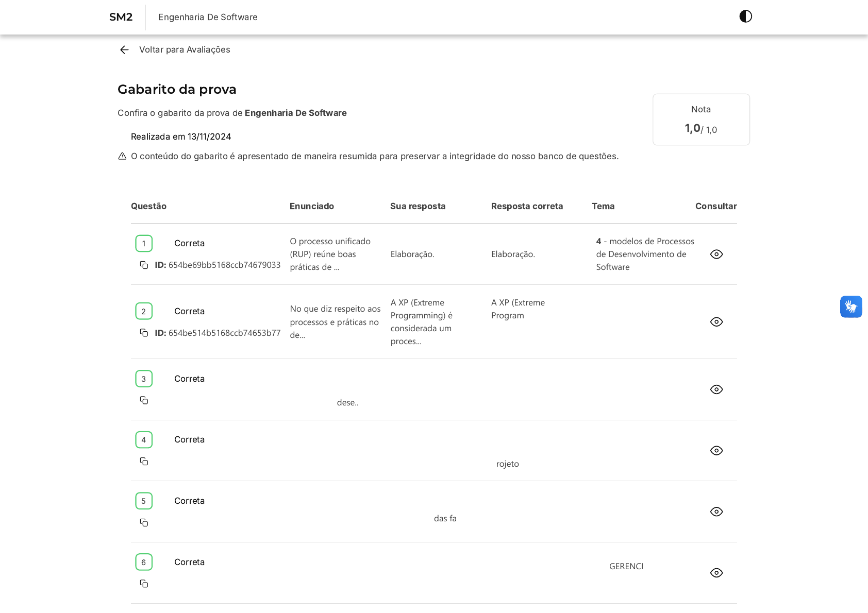Copy the ID of question 1
Screen dimensions: 868x613
[144, 265]
